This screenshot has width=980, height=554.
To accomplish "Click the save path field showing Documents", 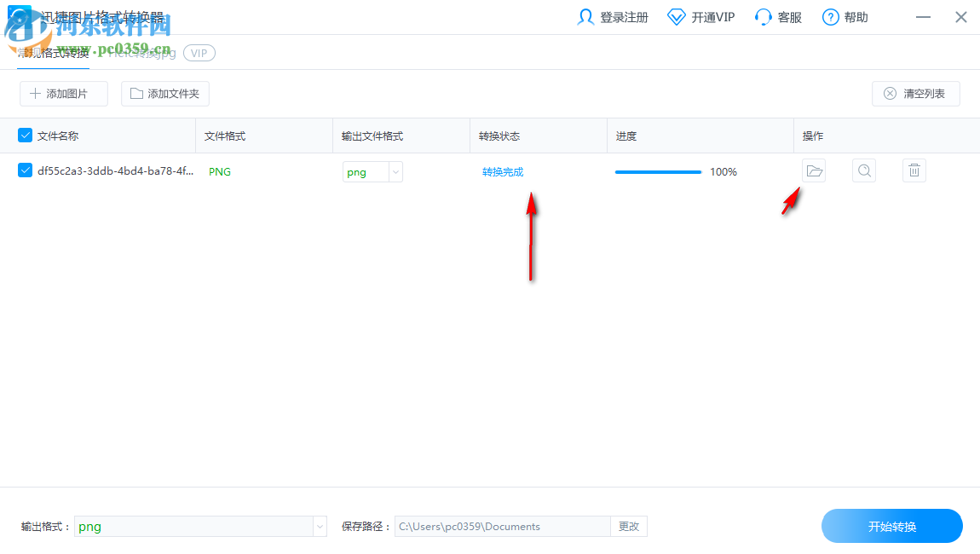I will pos(502,526).
